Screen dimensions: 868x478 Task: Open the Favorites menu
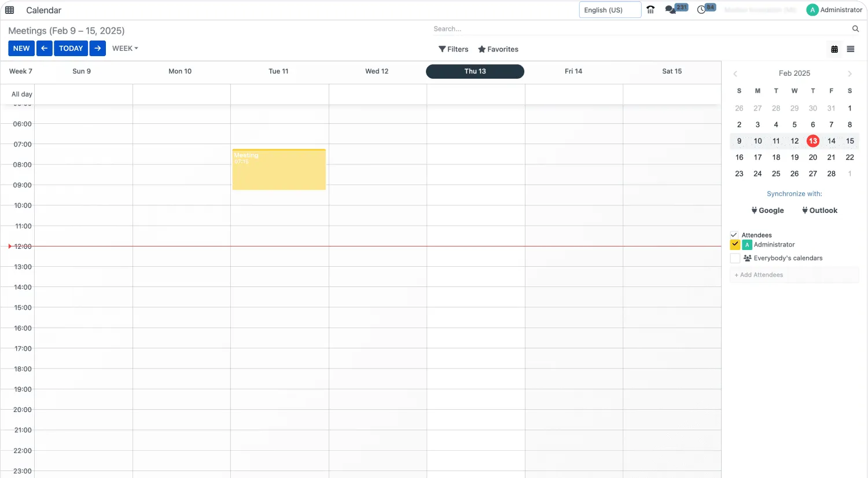498,49
